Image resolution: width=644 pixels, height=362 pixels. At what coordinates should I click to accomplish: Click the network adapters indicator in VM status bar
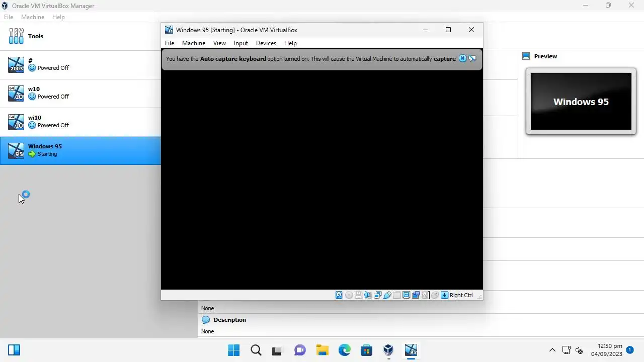pyautogui.click(x=377, y=295)
